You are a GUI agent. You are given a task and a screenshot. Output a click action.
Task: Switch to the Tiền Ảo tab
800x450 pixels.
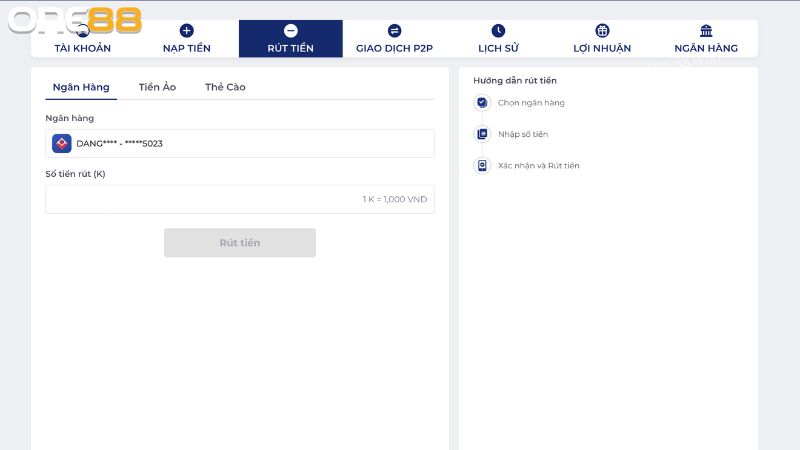point(157,87)
